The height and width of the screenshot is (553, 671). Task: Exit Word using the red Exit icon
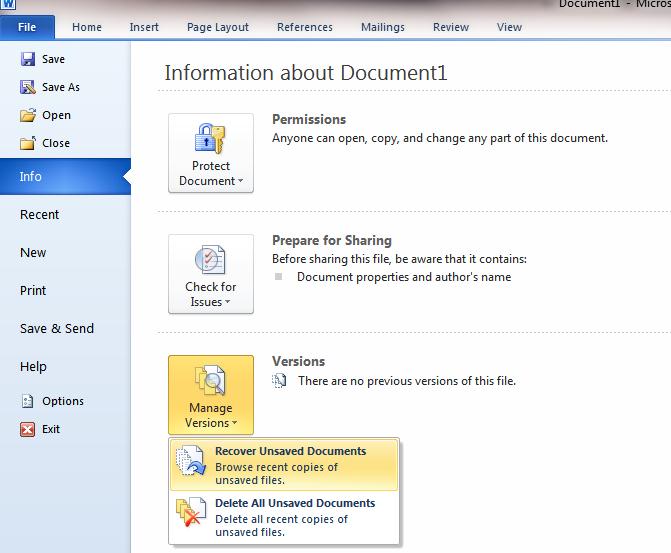tap(27, 429)
